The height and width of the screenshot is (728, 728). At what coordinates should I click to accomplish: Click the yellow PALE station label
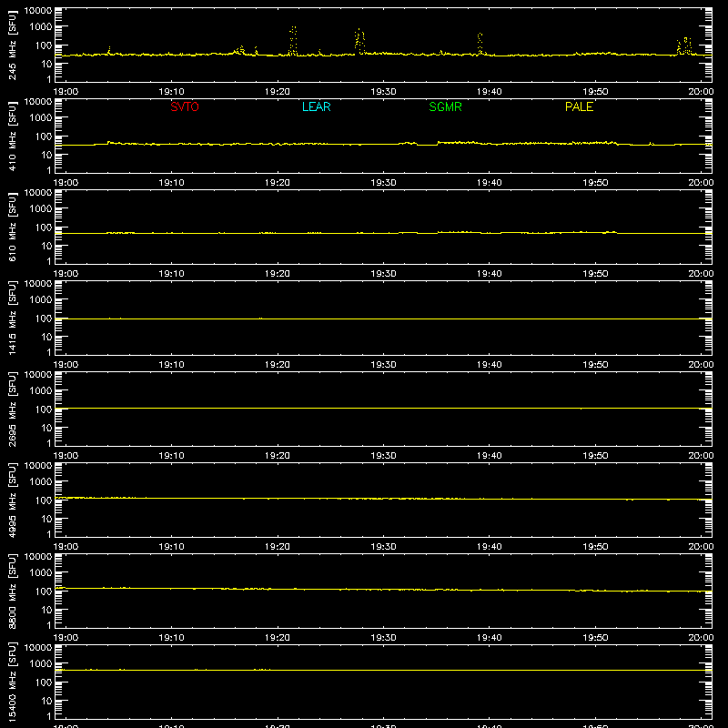pyautogui.click(x=579, y=106)
